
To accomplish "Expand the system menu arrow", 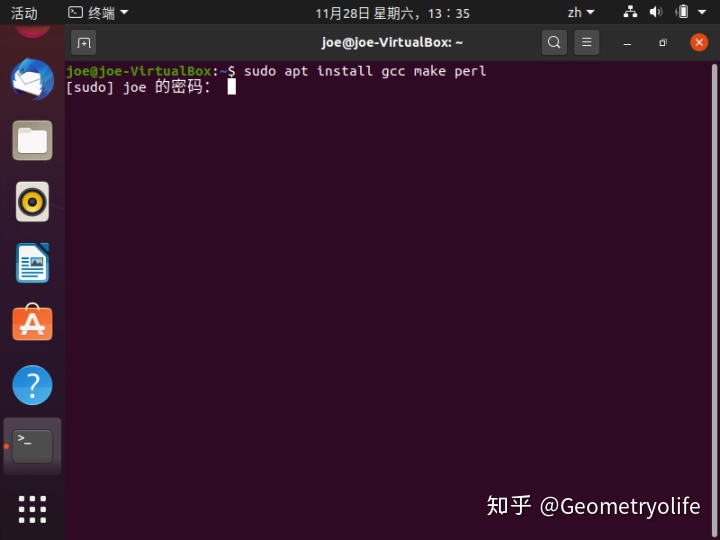I will pos(702,12).
